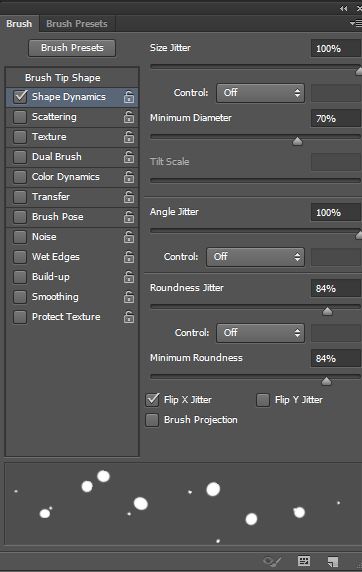Open the Brush panel flyout menu icon
The width and height of the screenshot is (362, 572).
[355, 24]
